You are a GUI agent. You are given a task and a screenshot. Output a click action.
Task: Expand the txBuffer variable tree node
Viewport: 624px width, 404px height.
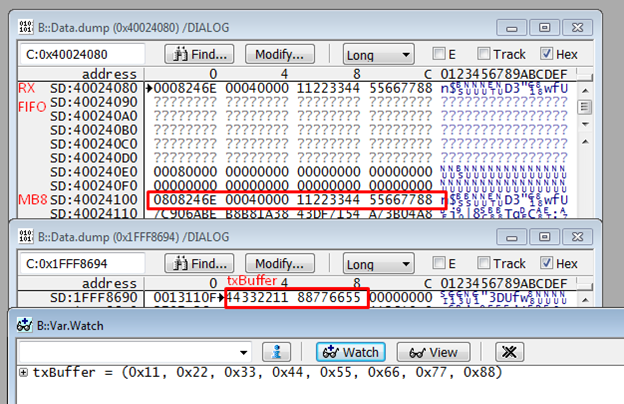pos(24,373)
